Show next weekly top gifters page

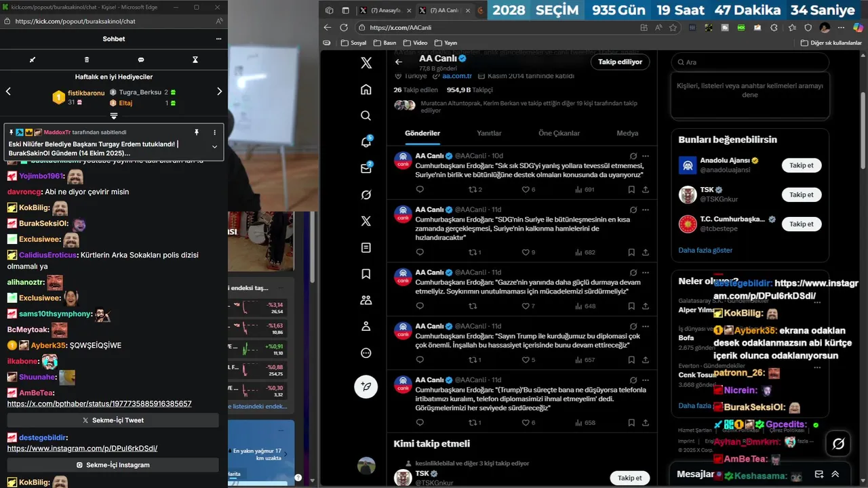tap(219, 91)
